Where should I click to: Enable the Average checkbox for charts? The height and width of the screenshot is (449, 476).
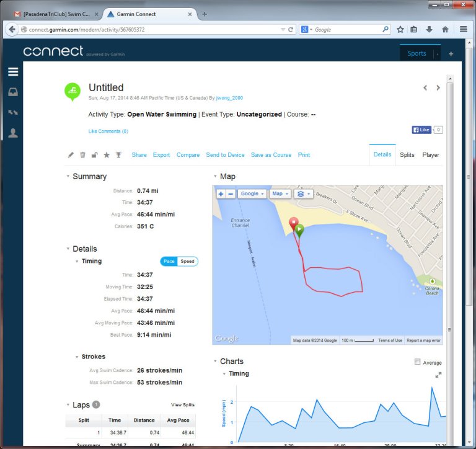(417, 362)
